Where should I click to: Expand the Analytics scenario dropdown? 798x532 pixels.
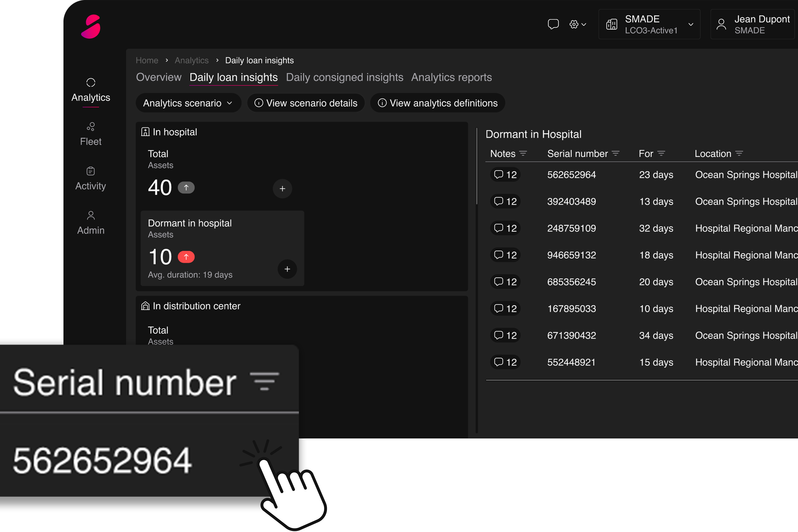click(188, 103)
